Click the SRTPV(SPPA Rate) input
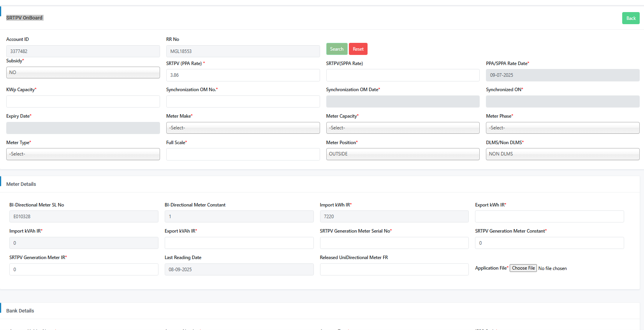 (403, 75)
